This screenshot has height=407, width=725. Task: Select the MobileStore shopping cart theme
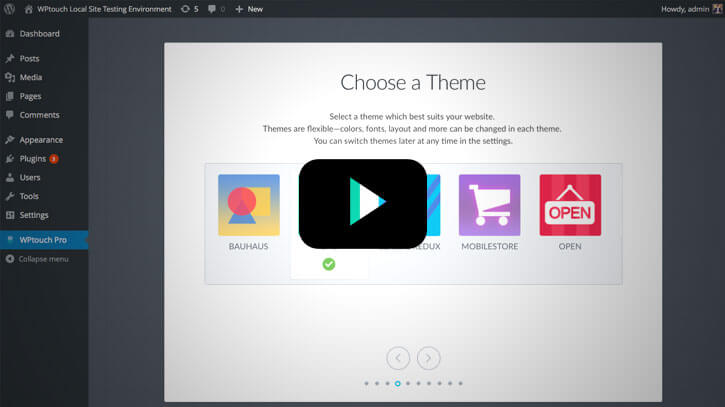490,205
